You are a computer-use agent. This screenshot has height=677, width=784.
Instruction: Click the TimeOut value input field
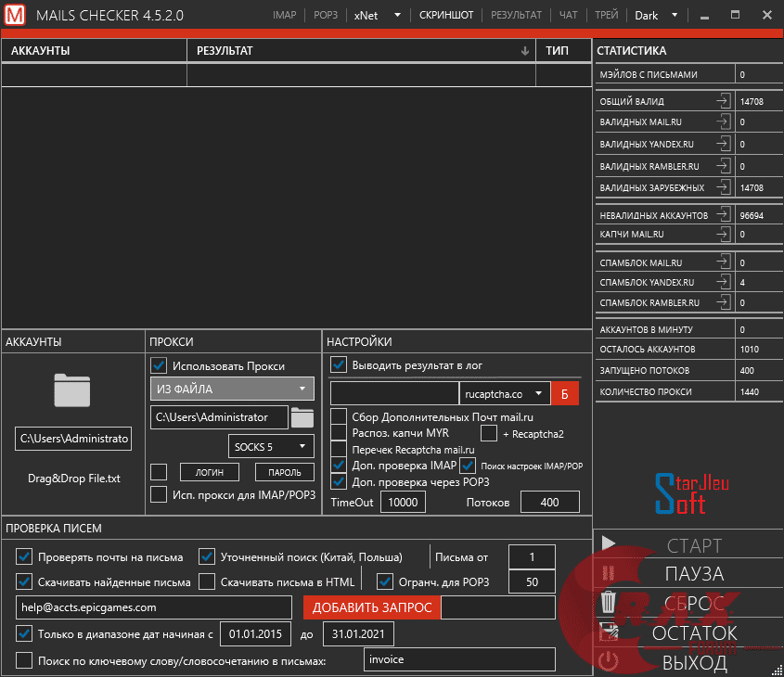[x=403, y=502]
